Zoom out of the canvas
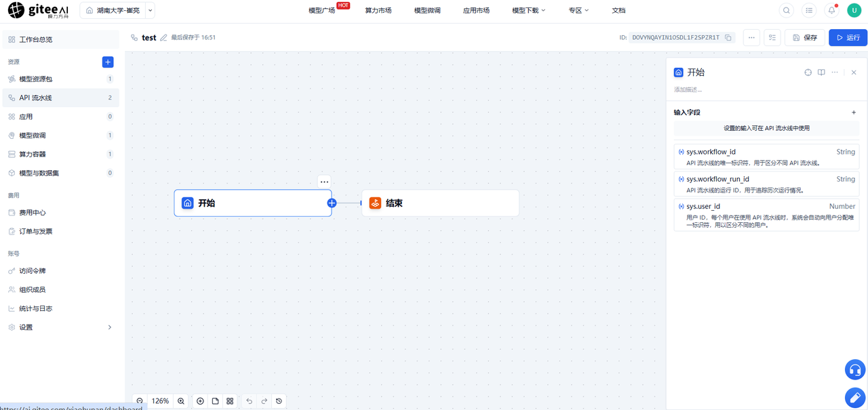This screenshot has width=868, height=410. [x=140, y=401]
